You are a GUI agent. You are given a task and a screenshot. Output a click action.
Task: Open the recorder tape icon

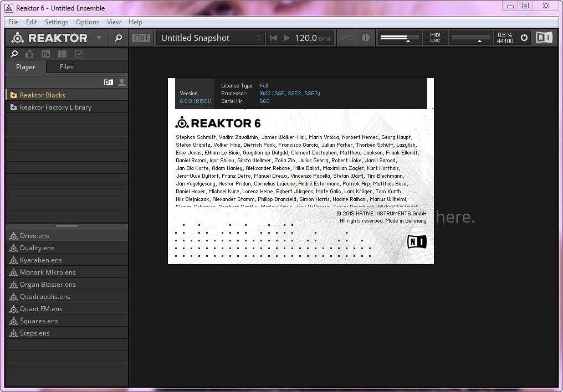[346, 38]
